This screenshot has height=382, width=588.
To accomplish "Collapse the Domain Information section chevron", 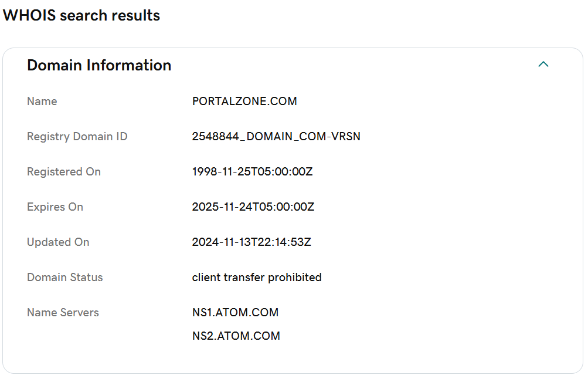I will coord(543,65).
